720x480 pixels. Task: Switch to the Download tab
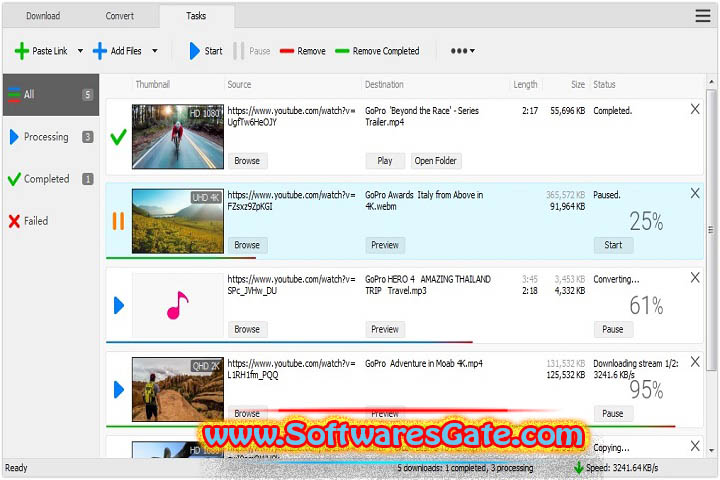(x=43, y=16)
